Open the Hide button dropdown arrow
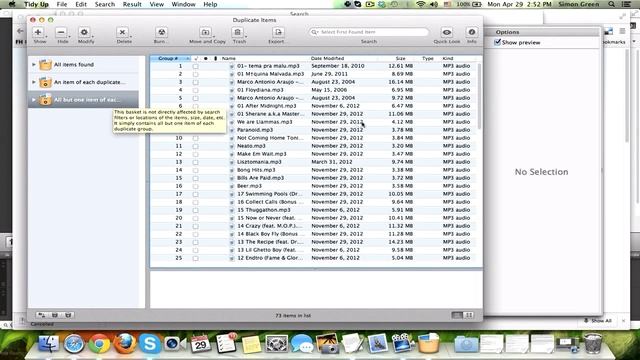 pyautogui.click(x=69, y=37)
